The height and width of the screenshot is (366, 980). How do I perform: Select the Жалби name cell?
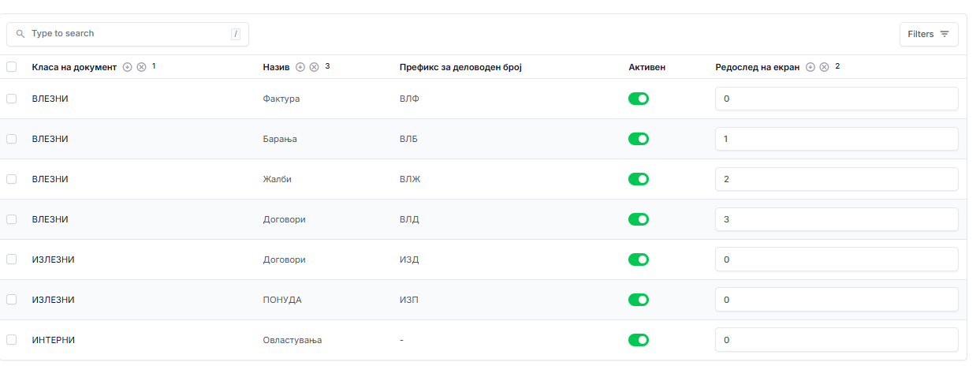point(277,179)
